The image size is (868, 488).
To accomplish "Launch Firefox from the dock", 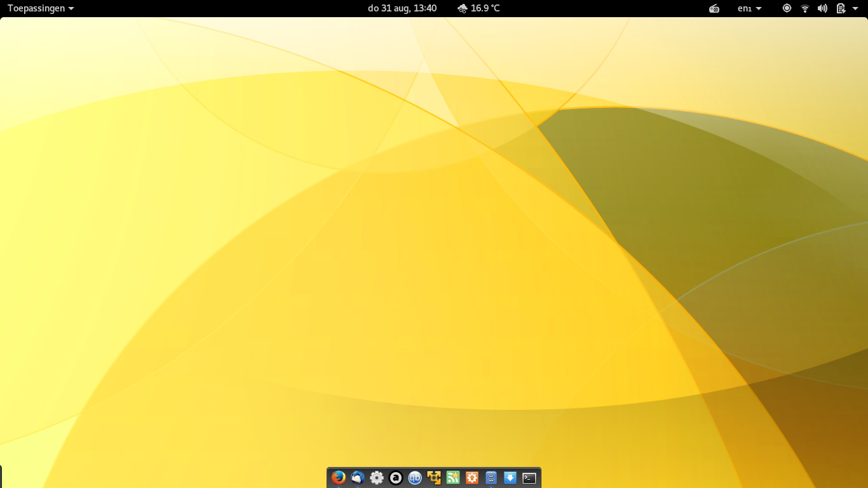I will pyautogui.click(x=339, y=478).
